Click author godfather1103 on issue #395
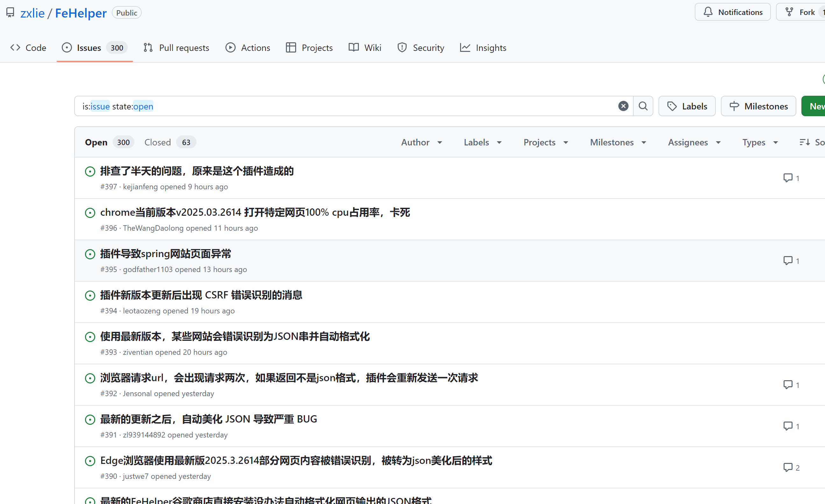The height and width of the screenshot is (504, 825). pyautogui.click(x=148, y=269)
